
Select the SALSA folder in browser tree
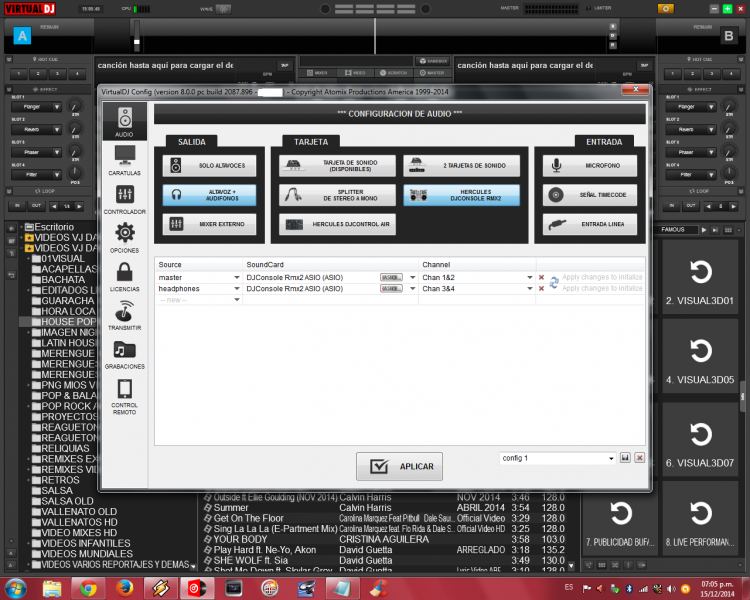click(x=57, y=491)
